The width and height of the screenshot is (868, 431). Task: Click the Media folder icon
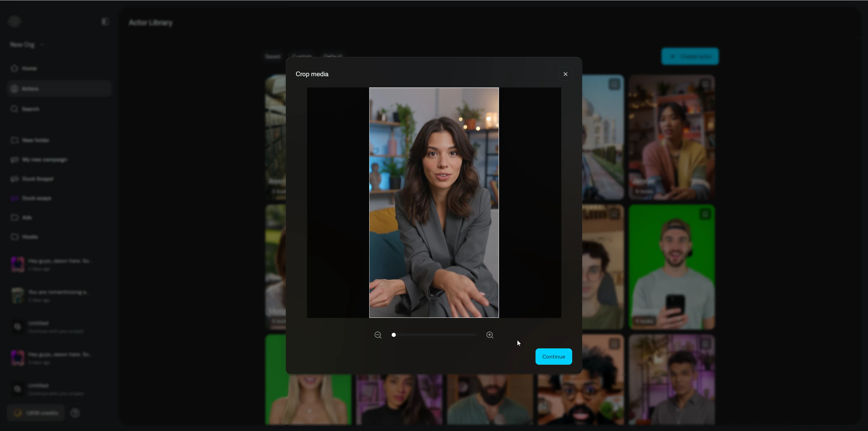[x=14, y=237]
